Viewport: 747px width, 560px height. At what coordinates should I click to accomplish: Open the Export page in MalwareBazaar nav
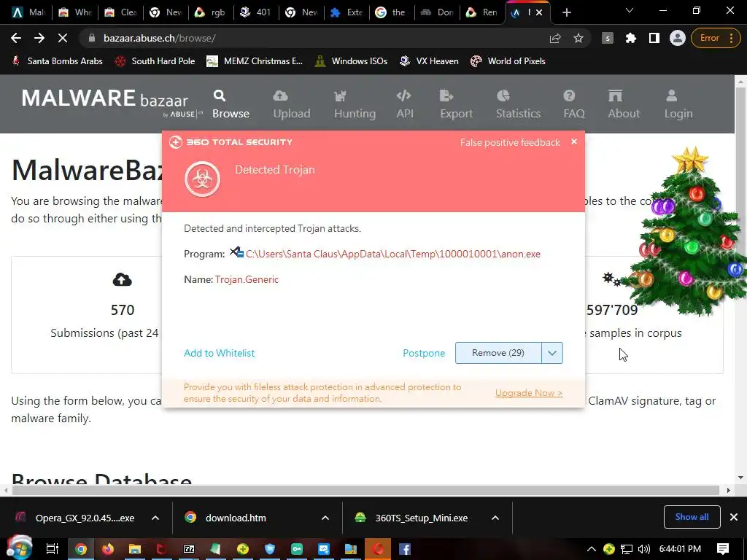point(456,104)
